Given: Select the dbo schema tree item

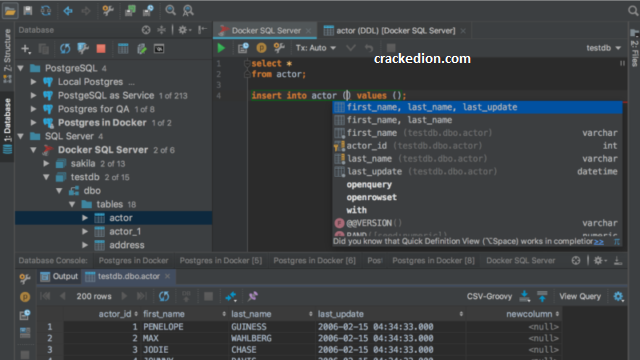Looking at the screenshot, I should [x=92, y=191].
